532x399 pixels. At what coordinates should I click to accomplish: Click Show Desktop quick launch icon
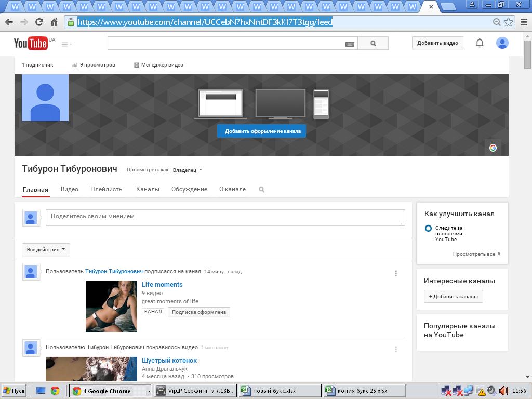pos(41,391)
